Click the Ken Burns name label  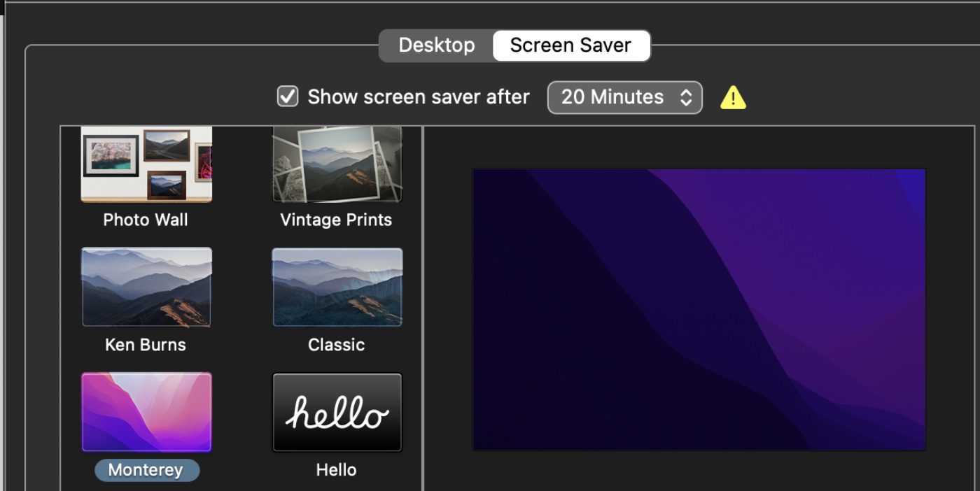coord(146,345)
